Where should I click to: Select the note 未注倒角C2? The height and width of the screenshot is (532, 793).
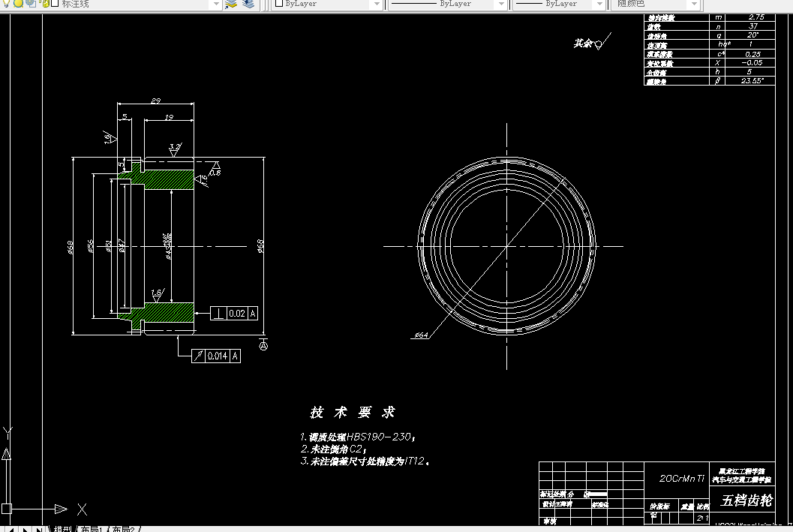pyautogui.click(x=333, y=449)
